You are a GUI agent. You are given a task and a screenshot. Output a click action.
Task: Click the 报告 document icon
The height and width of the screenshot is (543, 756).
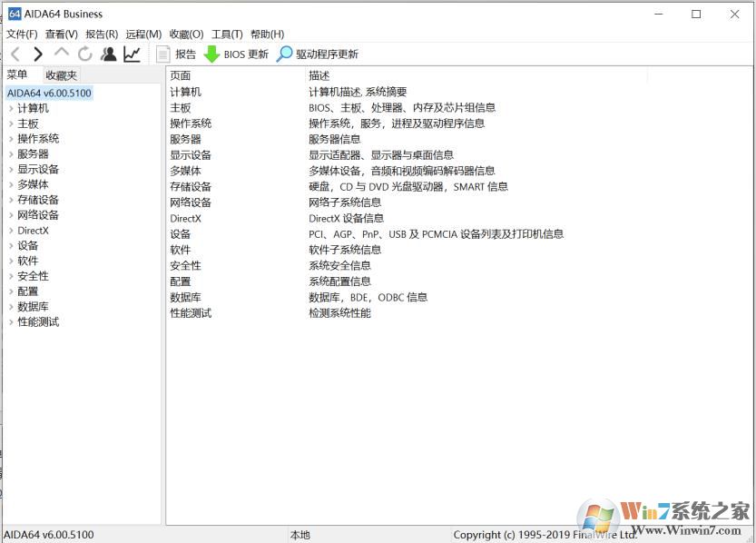pos(163,54)
